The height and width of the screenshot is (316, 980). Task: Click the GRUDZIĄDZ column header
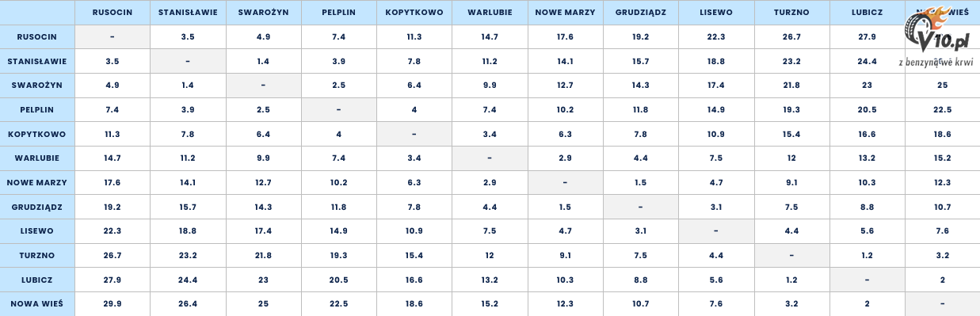click(640, 13)
